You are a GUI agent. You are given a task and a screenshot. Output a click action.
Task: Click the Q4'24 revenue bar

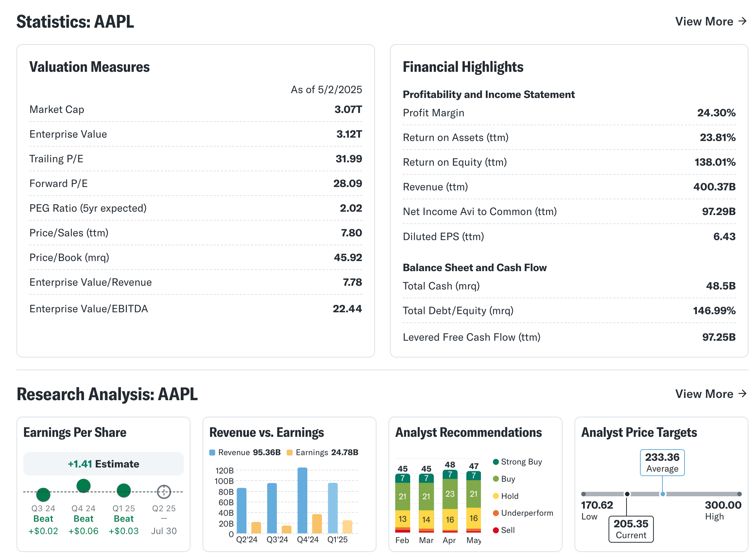302,500
